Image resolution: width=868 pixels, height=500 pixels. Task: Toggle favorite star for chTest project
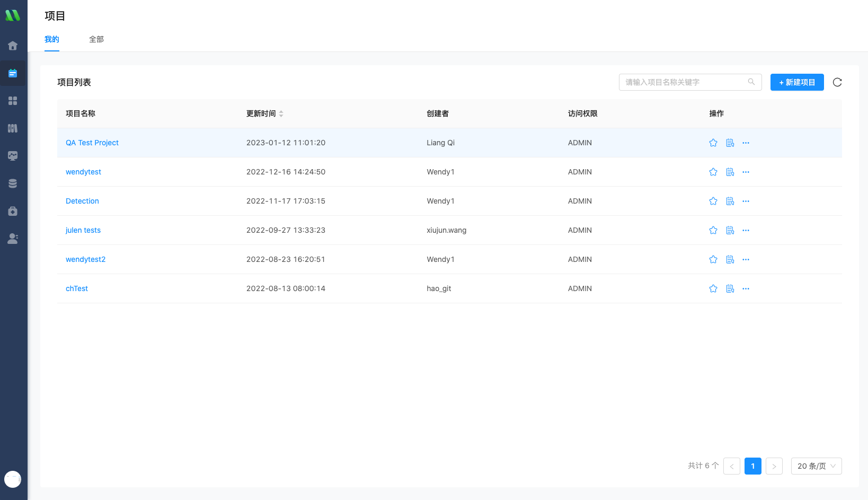click(x=713, y=288)
